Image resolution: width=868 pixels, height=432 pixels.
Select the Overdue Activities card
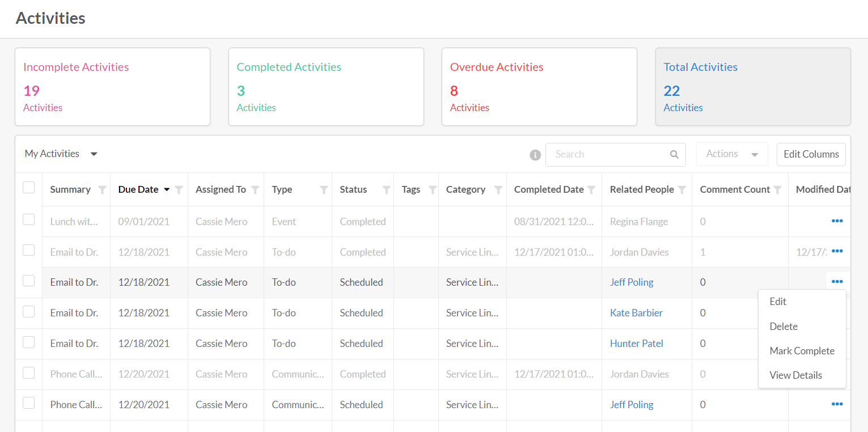[x=539, y=87]
